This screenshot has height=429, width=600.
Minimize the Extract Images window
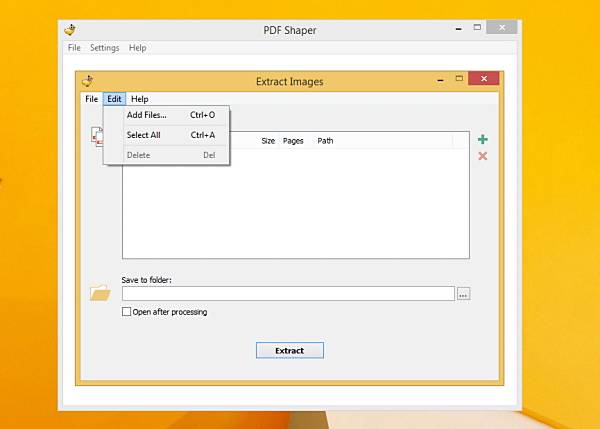click(440, 79)
